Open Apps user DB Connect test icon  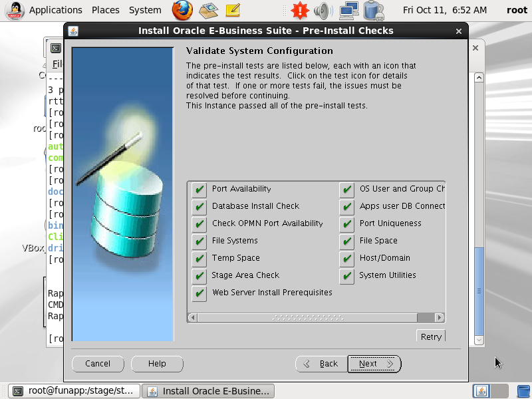[x=346, y=207]
